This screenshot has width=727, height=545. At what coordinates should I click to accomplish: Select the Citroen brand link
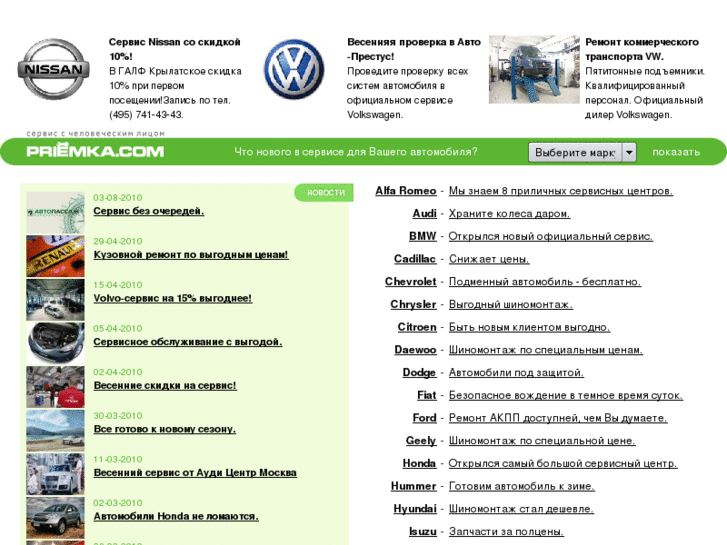coord(417,327)
